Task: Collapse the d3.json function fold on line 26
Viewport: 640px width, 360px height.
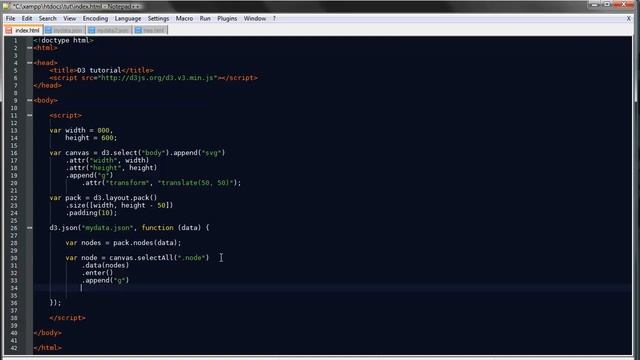Action: pos(29,228)
